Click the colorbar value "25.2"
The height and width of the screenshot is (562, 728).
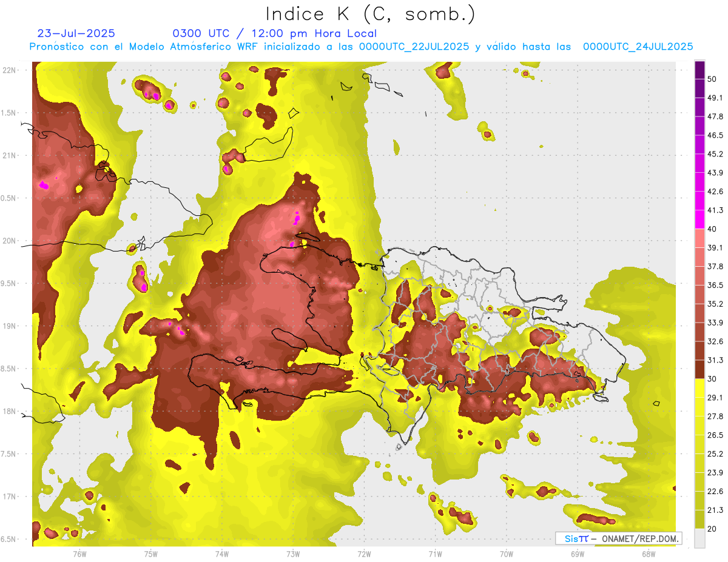pyautogui.click(x=715, y=454)
